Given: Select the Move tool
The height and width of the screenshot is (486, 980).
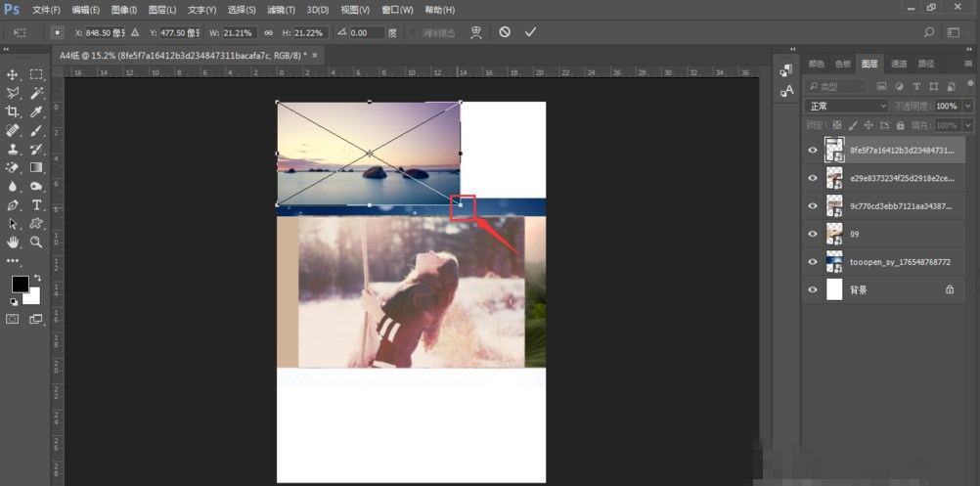Looking at the screenshot, I should [x=14, y=74].
